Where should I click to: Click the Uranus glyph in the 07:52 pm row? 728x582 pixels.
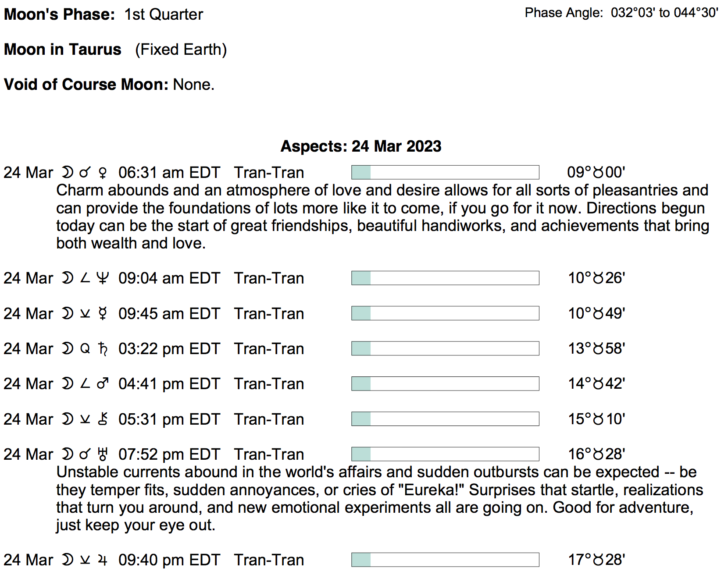coord(103,454)
